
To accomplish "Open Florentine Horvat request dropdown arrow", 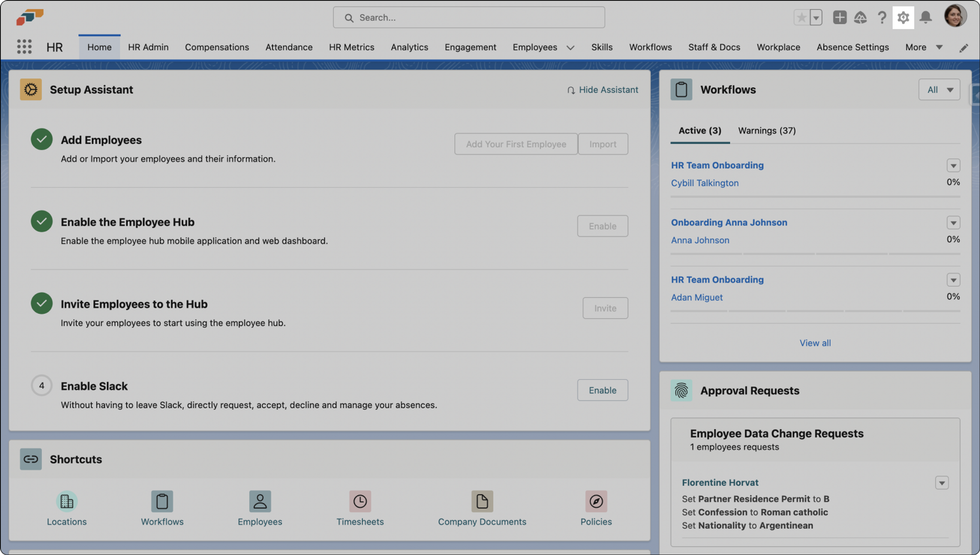I will tap(941, 483).
